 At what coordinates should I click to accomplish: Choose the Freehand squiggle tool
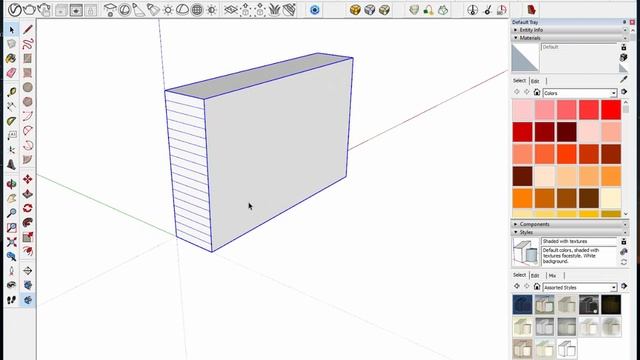(28, 44)
